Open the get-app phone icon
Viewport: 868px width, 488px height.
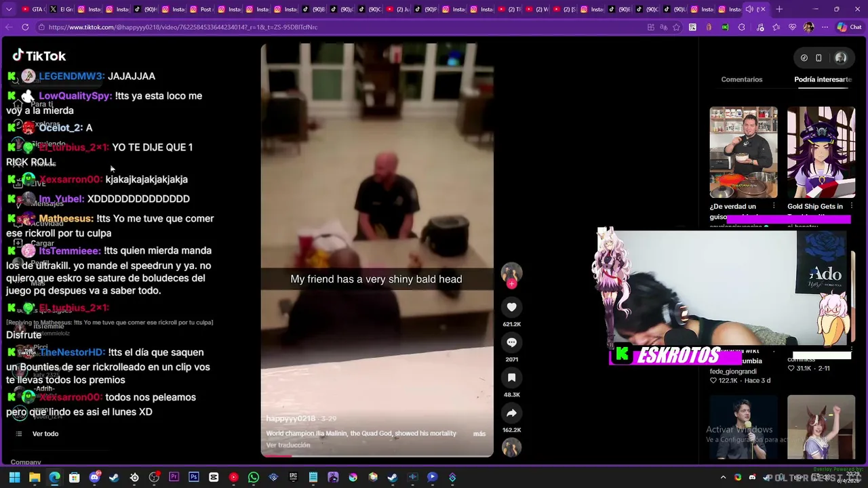pyautogui.click(x=818, y=58)
